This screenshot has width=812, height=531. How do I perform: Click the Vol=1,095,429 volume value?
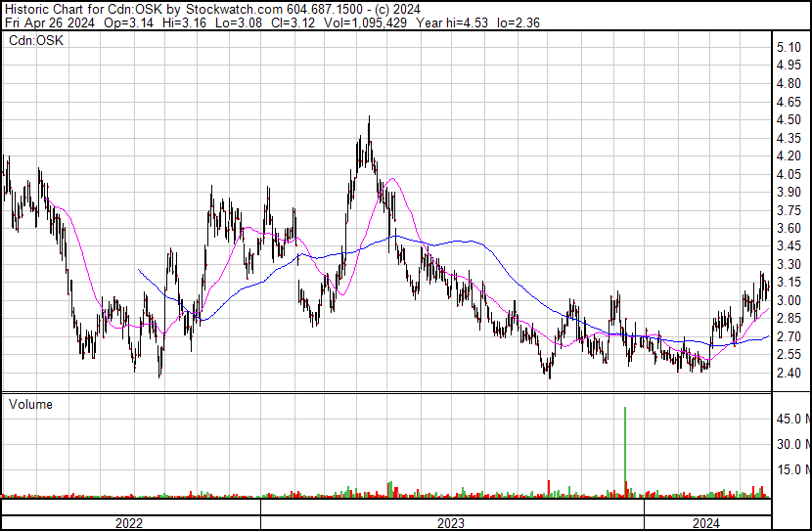coord(365,22)
